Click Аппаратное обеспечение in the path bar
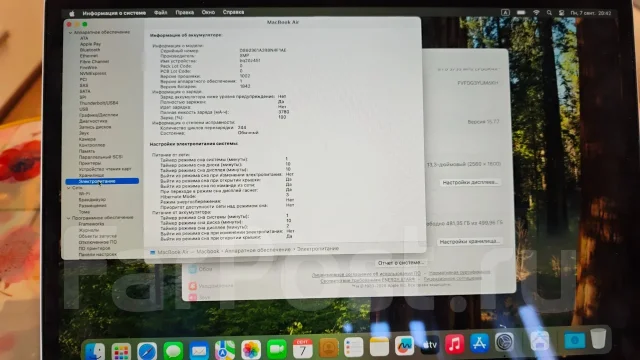Viewport: 640px width, 360px height. [258, 250]
